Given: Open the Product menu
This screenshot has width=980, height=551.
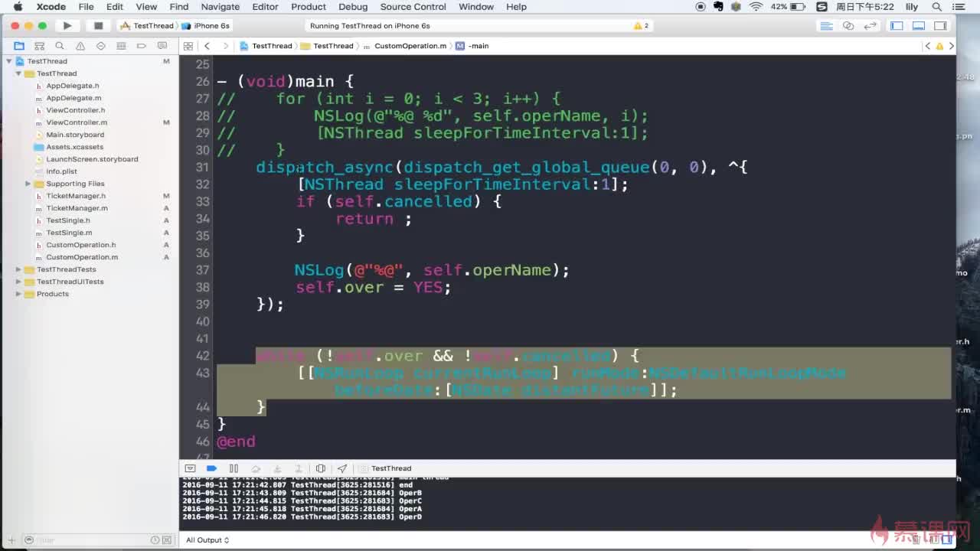Looking at the screenshot, I should [309, 7].
